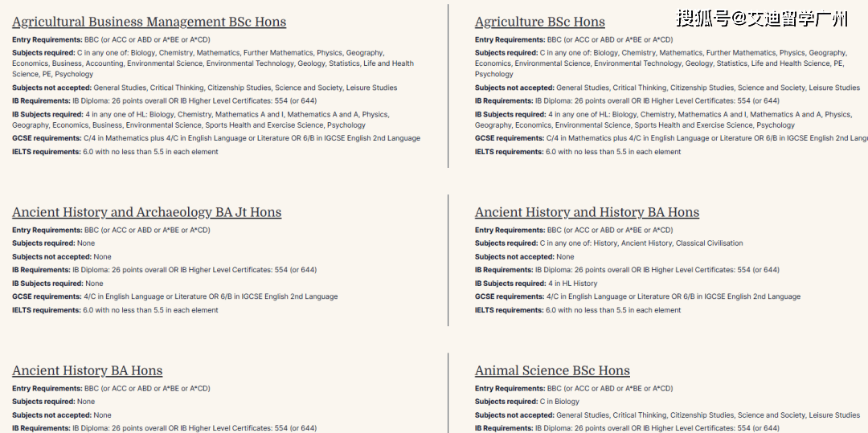The image size is (868, 433).
Task: Click IELTS requirements under Ancient History and History
Action: click(578, 310)
